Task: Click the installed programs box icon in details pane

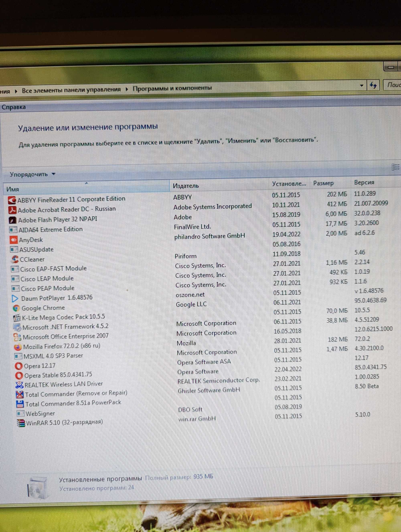Action: tap(37, 488)
